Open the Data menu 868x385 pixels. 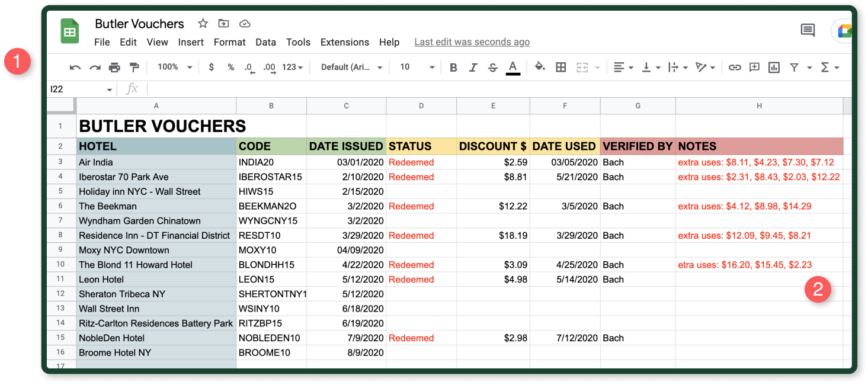click(265, 42)
